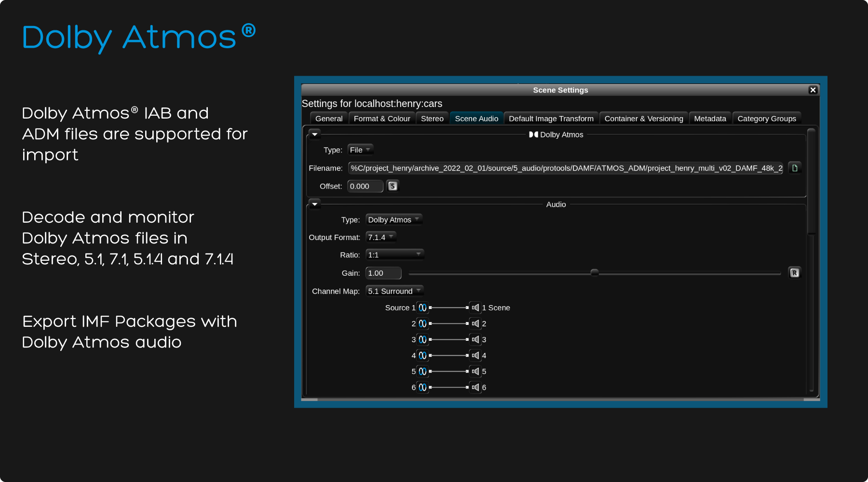Click the Gain slider handle
This screenshot has width=868, height=482.
[x=595, y=273]
